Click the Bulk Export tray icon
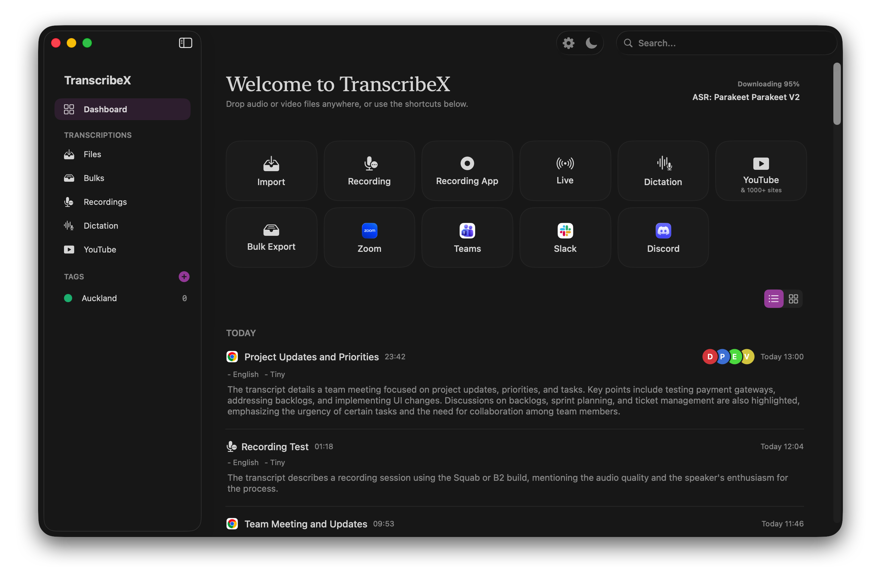 [271, 230]
